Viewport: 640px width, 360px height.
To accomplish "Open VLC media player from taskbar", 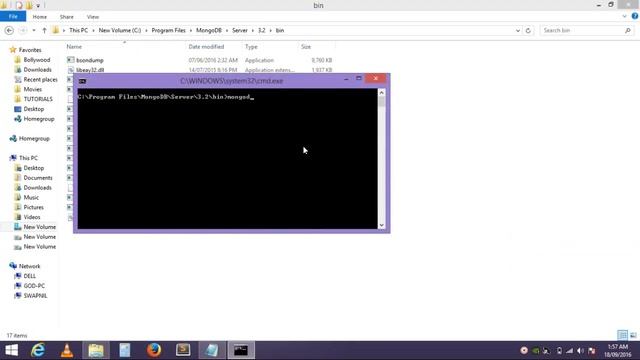I will (67, 350).
